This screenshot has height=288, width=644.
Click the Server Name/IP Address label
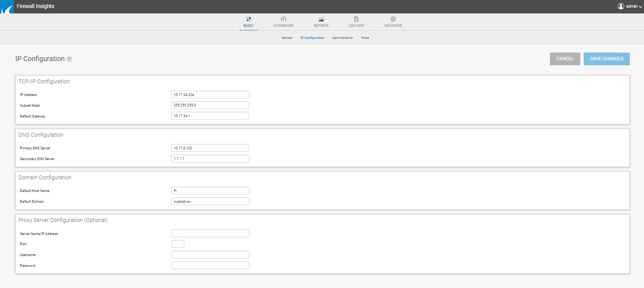click(39, 234)
